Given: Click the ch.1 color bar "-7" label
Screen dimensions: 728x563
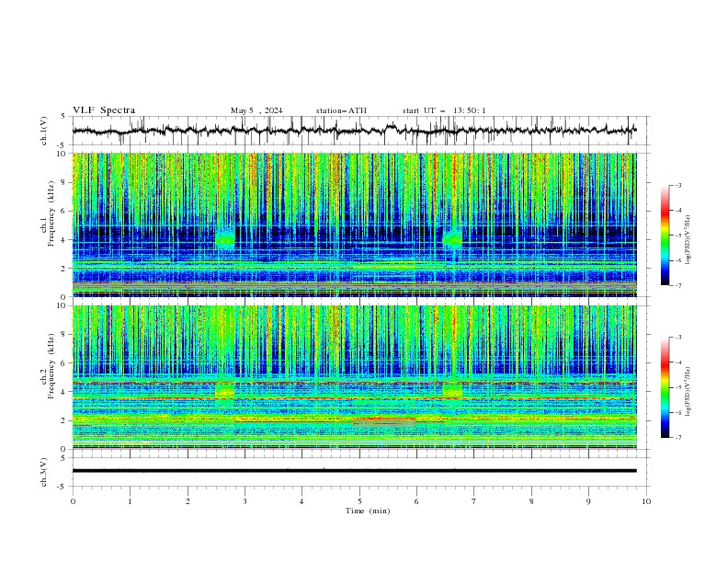Looking at the screenshot, I should pyautogui.click(x=677, y=285).
